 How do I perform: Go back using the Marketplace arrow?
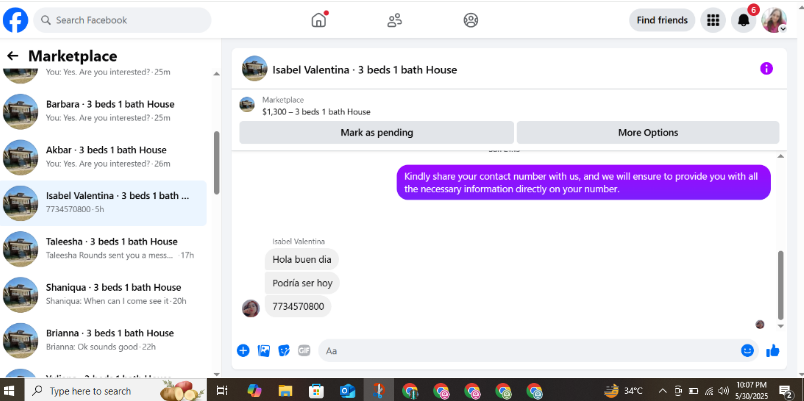tap(12, 56)
